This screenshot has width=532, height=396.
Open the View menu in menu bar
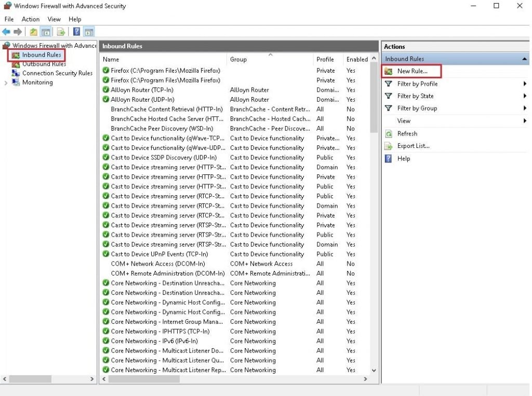click(54, 19)
